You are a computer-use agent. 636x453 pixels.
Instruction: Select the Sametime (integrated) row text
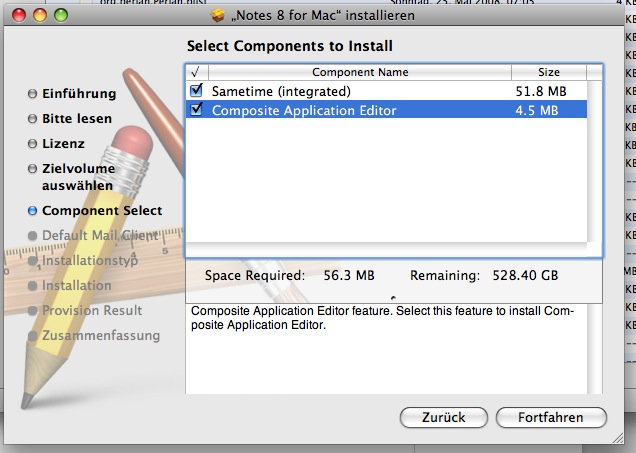(x=281, y=91)
